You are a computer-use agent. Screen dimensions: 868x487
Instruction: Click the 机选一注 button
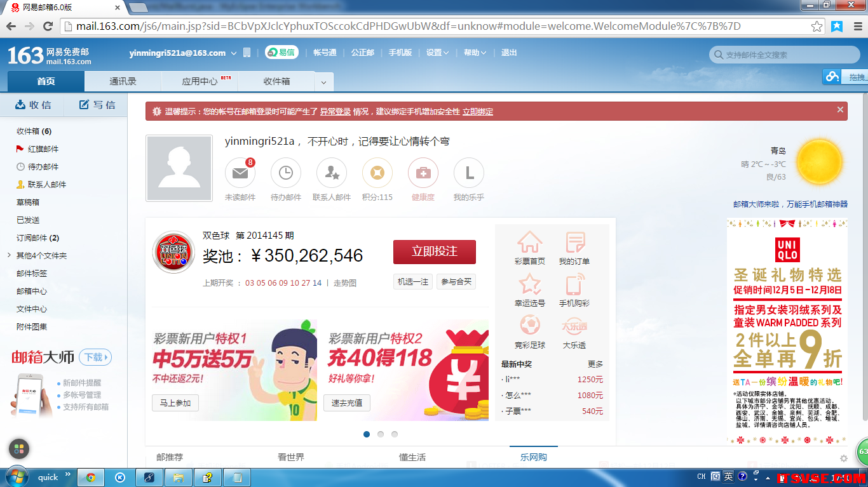[413, 282]
